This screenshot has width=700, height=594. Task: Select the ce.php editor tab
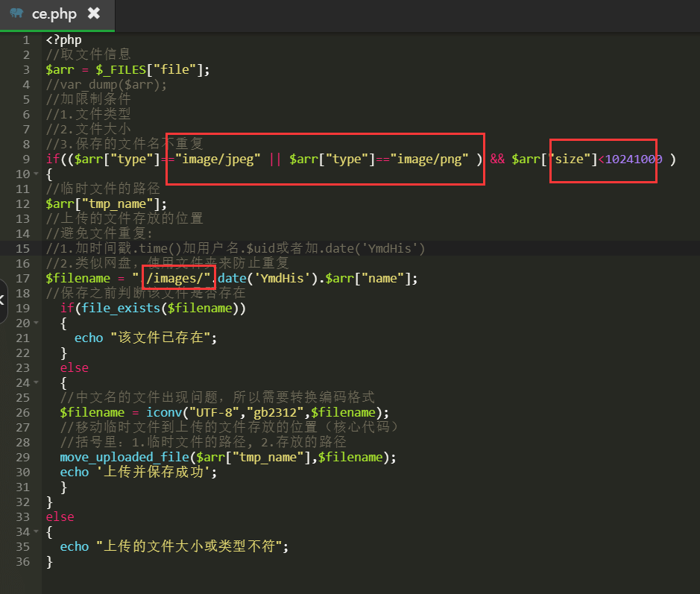click(x=54, y=14)
